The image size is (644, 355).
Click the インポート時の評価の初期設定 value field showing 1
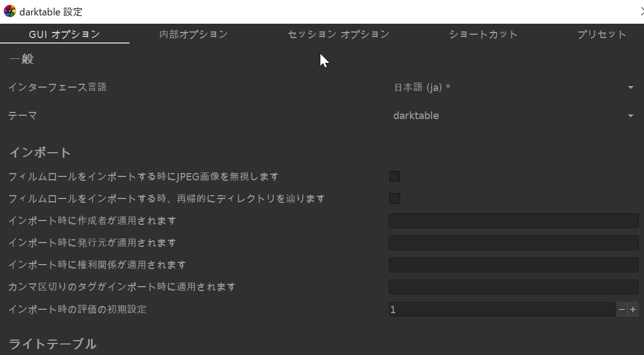[x=502, y=309]
